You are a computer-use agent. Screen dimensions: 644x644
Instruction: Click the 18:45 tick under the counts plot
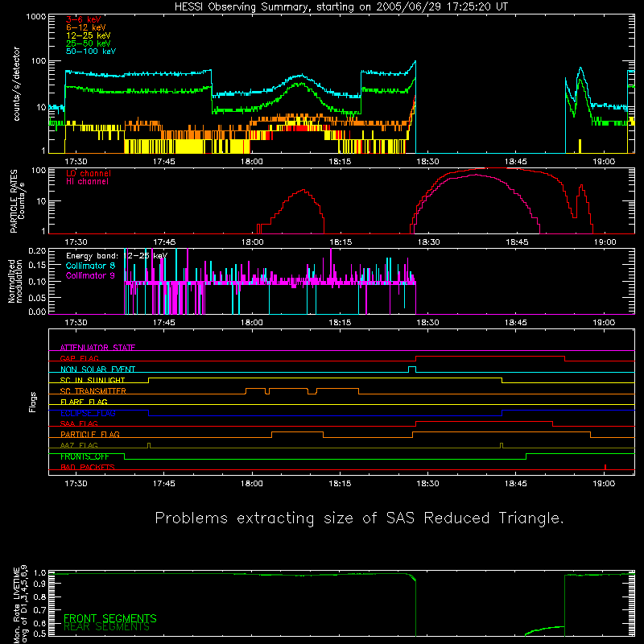click(515, 162)
